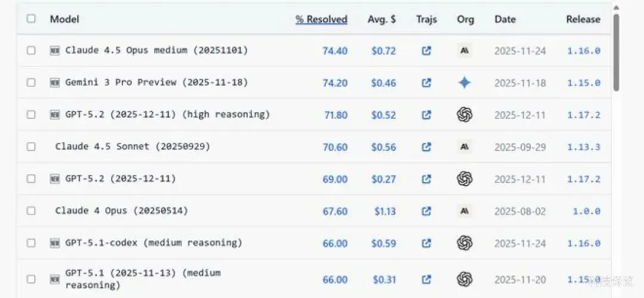Image resolution: width=644 pixels, height=298 pixels.
Task: Open release 1.16.0 in Claude 4.5 Opus row
Action: 584,51
